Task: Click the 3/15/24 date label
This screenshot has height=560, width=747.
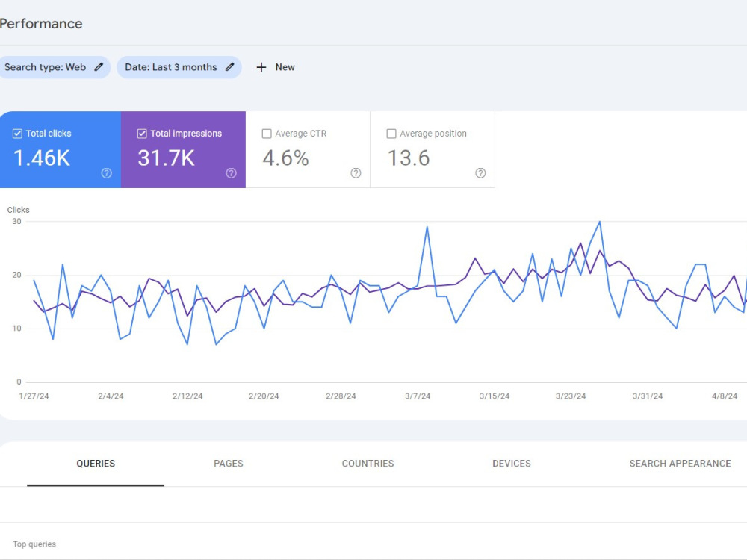Action: pos(495,396)
